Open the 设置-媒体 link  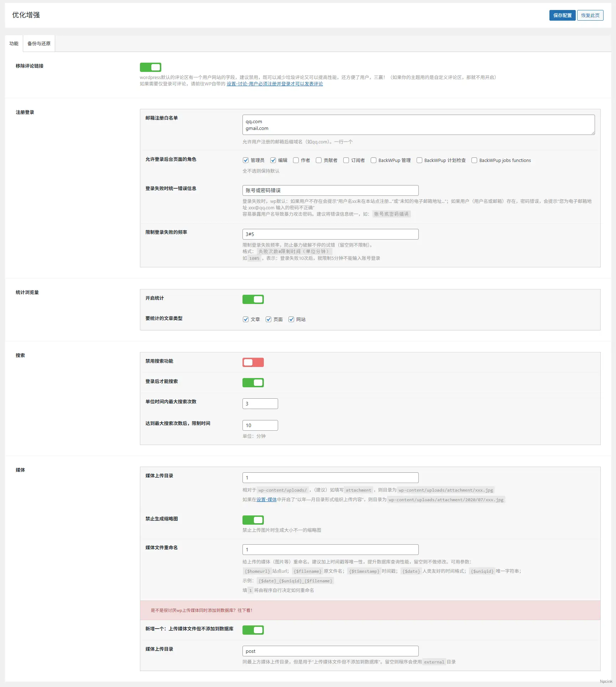[266, 499]
